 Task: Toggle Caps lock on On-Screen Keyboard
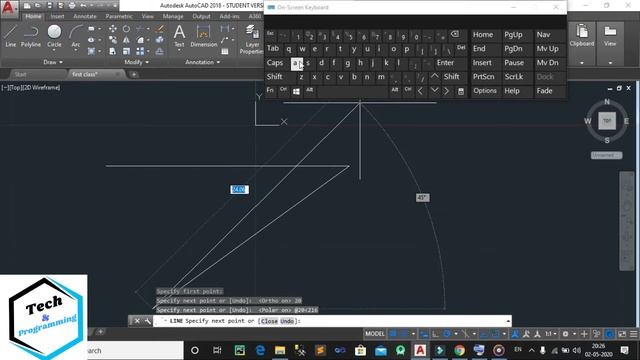pyautogui.click(x=275, y=63)
